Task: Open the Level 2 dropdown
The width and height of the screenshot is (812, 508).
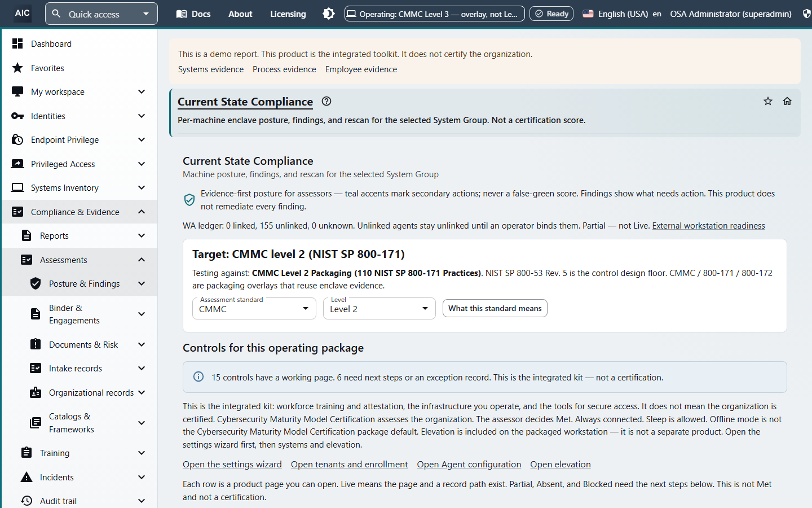Action: [x=379, y=309]
